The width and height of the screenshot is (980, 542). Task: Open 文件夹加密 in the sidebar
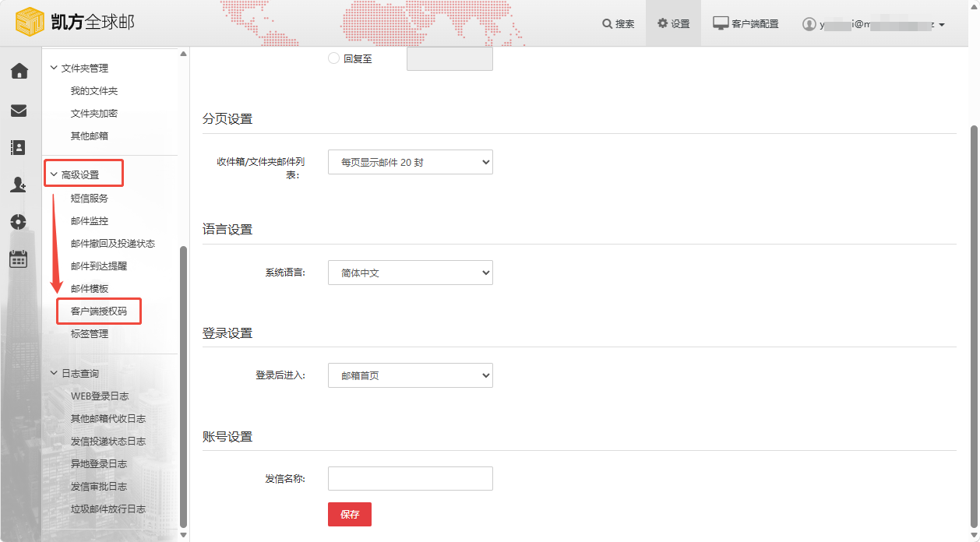click(94, 114)
